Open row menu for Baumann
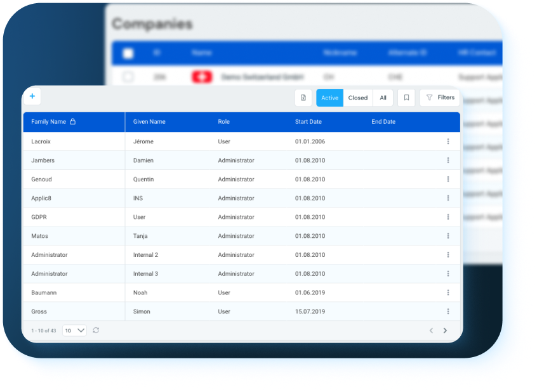 pos(448,292)
